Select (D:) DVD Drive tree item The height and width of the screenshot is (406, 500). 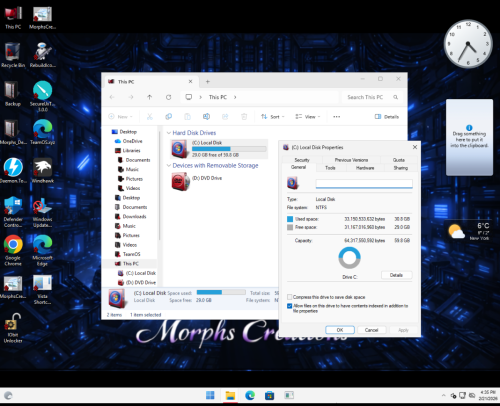tap(137, 282)
